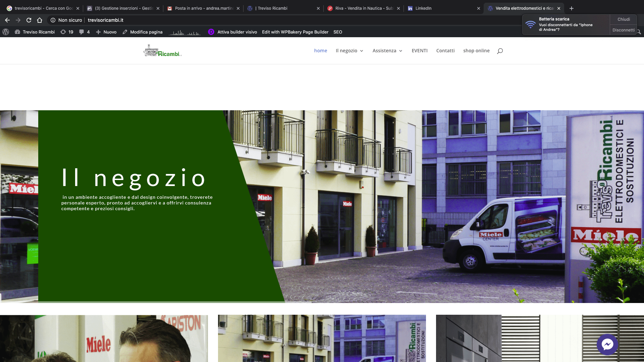Open the EVENTI menu item
644x362 pixels.
coord(420,51)
